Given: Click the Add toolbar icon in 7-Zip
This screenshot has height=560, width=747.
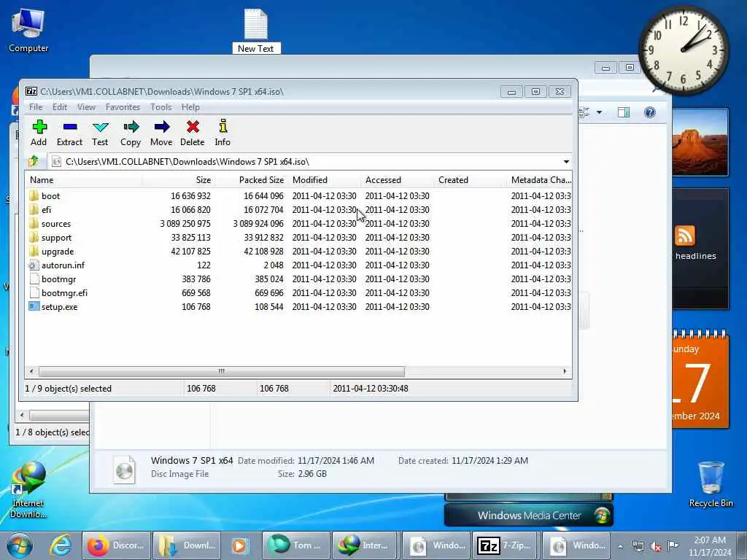Looking at the screenshot, I should (x=39, y=133).
